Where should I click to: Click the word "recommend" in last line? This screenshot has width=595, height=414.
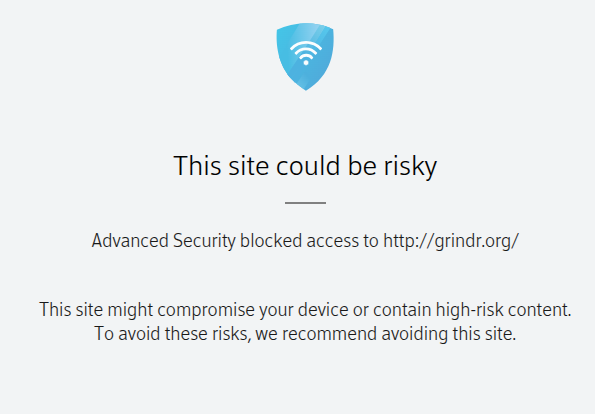329,334
